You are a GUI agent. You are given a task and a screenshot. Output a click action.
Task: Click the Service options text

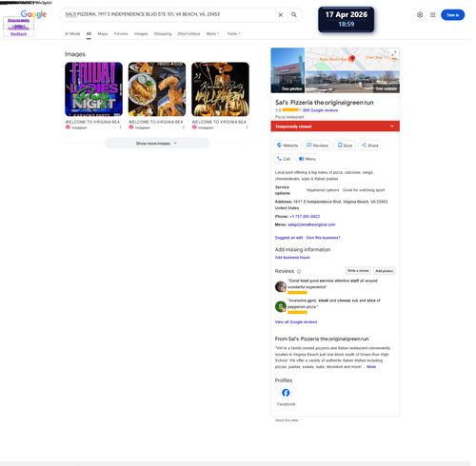pos(283,190)
